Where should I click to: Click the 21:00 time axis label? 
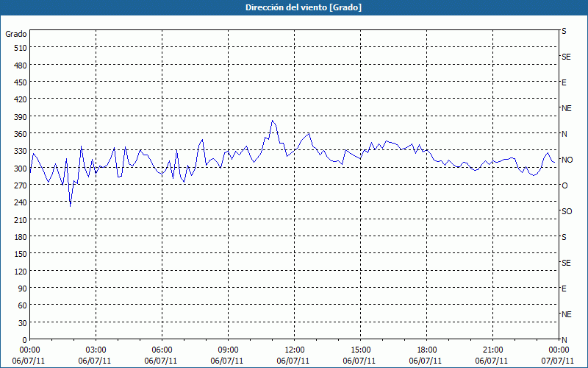(x=492, y=350)
